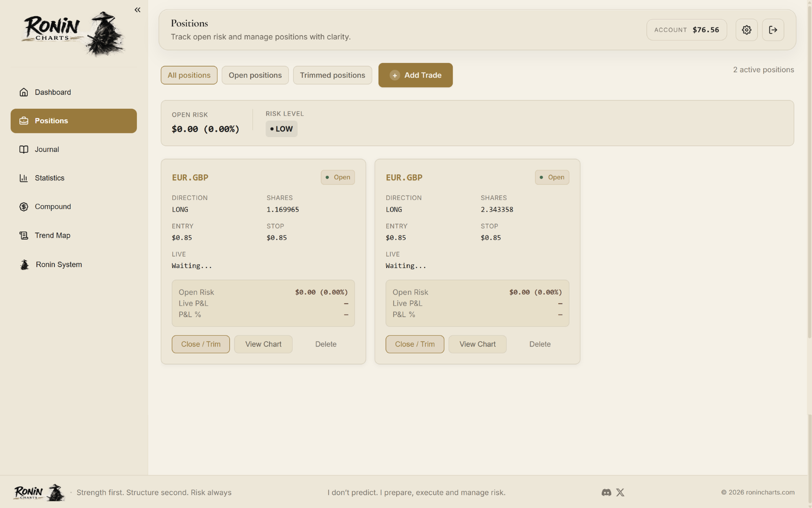The image size is (812, 508).
Task: Click the copyright 2026 ronincharts.com text
Action: pos(758,492)
